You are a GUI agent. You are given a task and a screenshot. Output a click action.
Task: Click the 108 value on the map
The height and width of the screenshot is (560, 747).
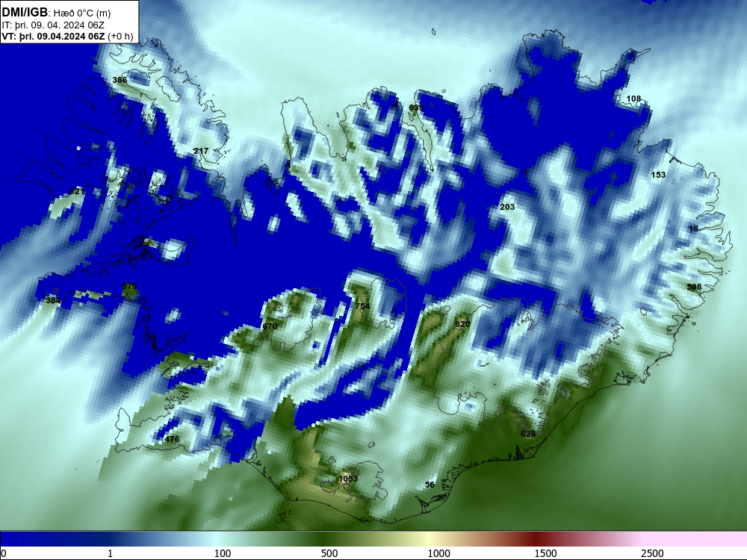pos(633,99)
